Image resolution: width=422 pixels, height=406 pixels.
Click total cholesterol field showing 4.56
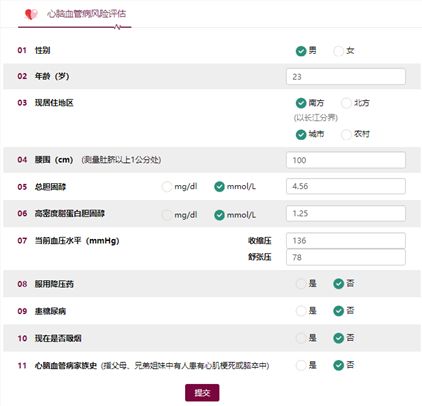346,186
